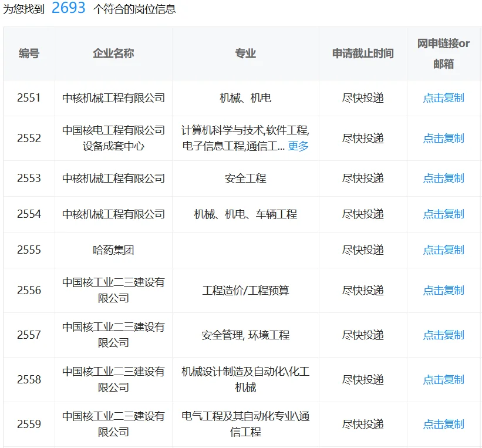The image size is (482, 448).
Task: Click 尽快投递 deadline in row 2554
Action: tap(363, 214)
